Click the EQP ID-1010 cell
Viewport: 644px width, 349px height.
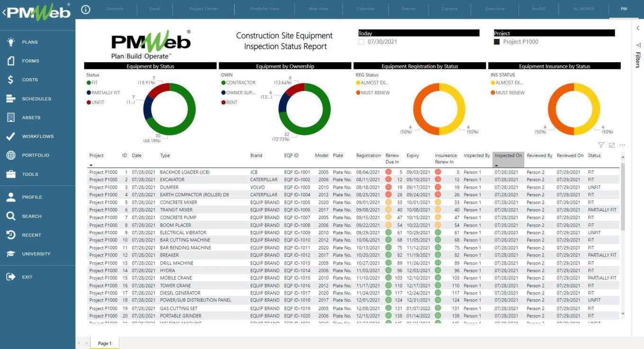click(297, 240)
